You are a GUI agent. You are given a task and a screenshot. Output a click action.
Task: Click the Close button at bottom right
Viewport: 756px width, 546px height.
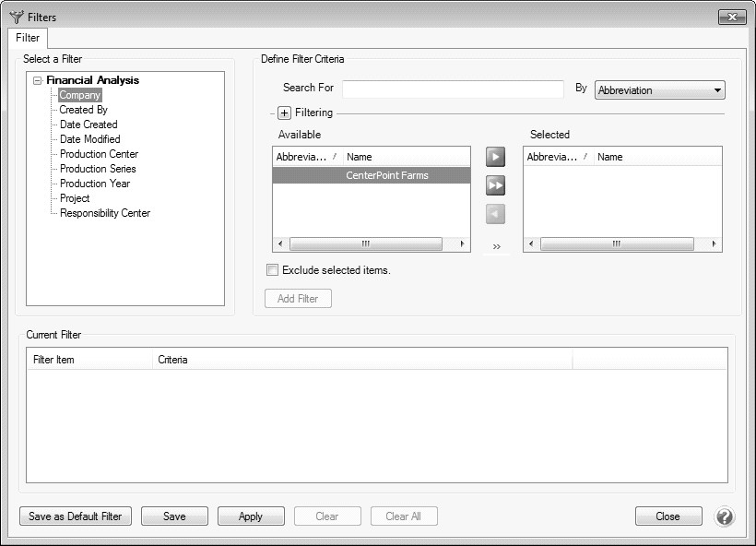668,516
